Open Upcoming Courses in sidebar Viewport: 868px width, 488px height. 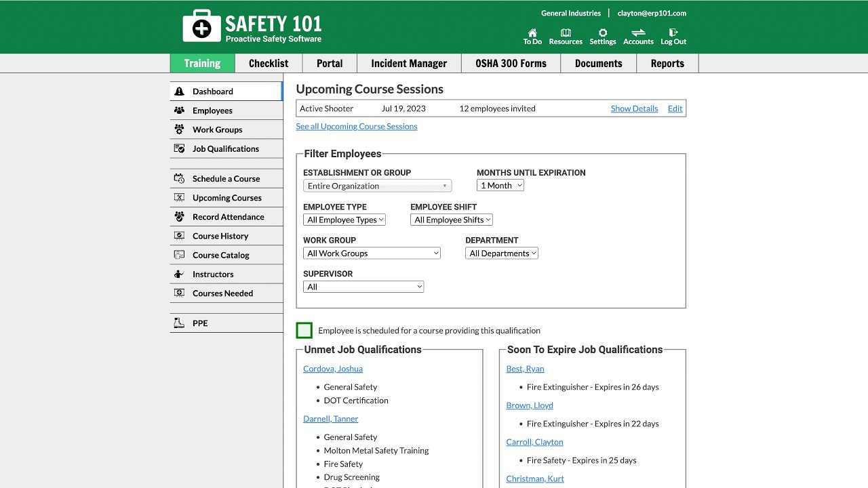226,198
